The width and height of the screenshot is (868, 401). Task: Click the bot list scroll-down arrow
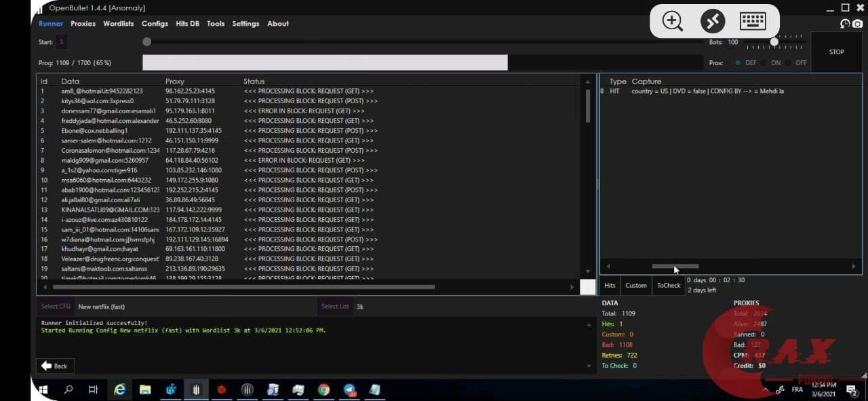588,272
